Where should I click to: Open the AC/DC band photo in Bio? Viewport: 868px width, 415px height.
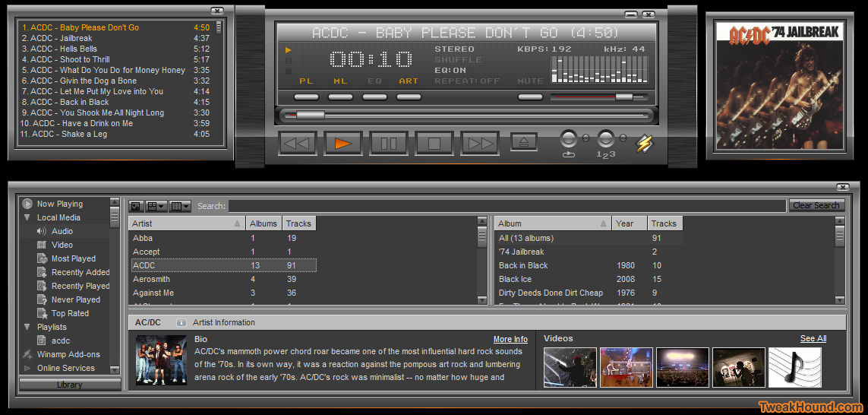[x=161, y=360]
